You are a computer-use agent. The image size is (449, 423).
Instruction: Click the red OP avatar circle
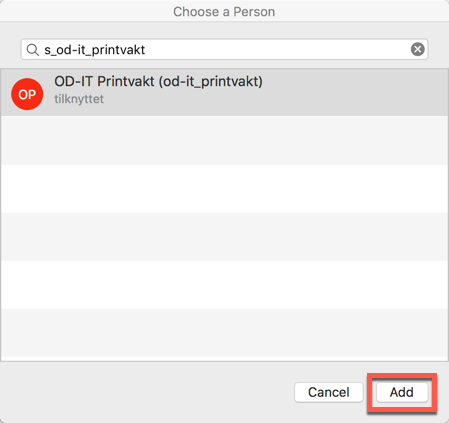[27, 94]
